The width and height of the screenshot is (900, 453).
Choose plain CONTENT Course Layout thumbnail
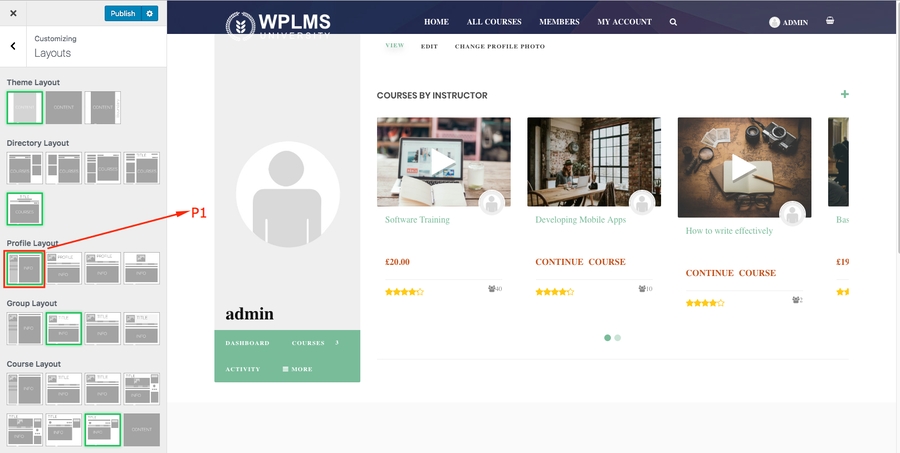pyautogui.click(x=142, y=429)
